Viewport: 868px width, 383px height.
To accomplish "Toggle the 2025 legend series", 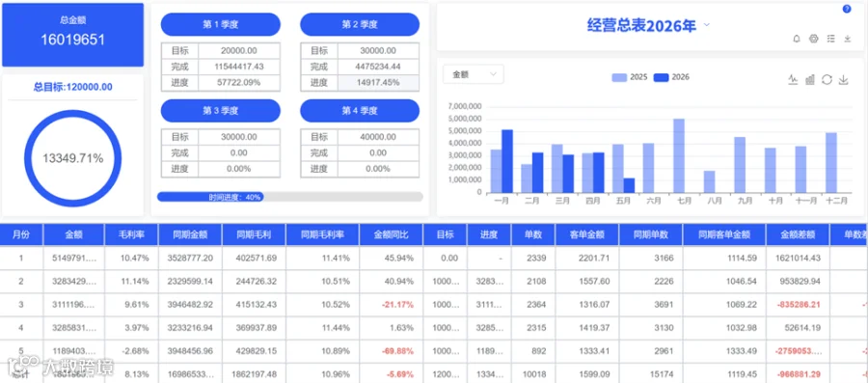I will (630, 77).
